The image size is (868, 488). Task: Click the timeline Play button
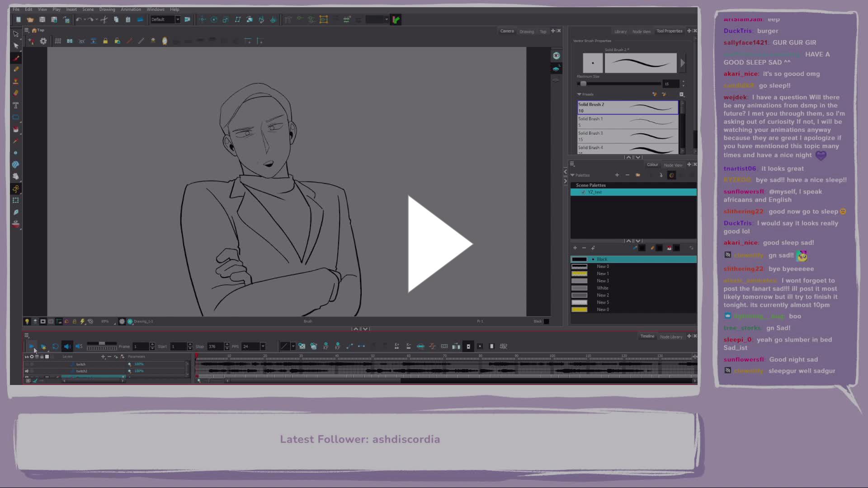(x=32, y=347)
